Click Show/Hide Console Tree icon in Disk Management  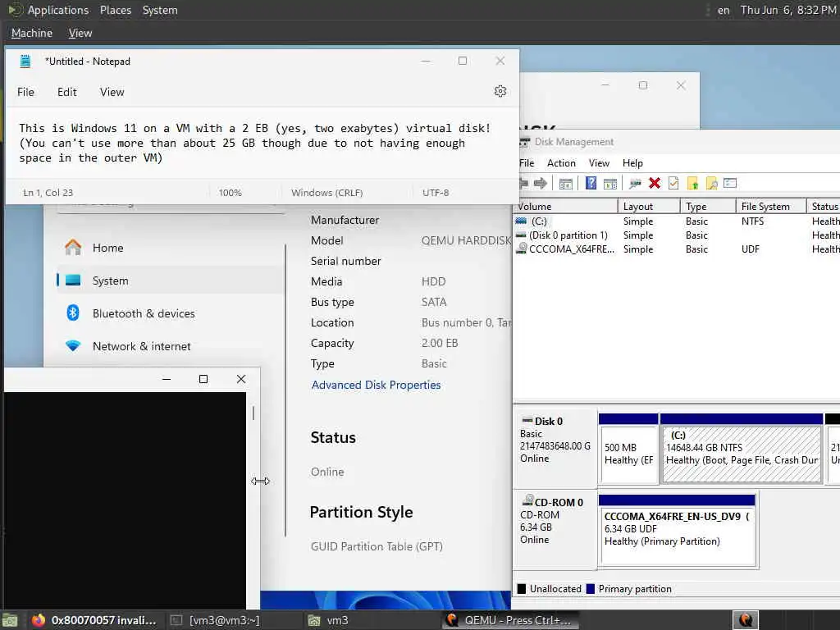click(x=566, y=183)
